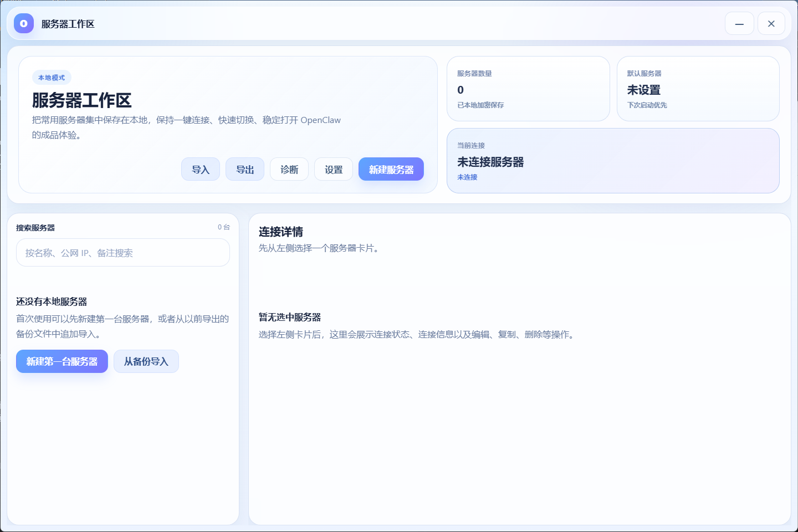
Task: Select 从备份导入 to import from backup
Action: tap(146, 361)
